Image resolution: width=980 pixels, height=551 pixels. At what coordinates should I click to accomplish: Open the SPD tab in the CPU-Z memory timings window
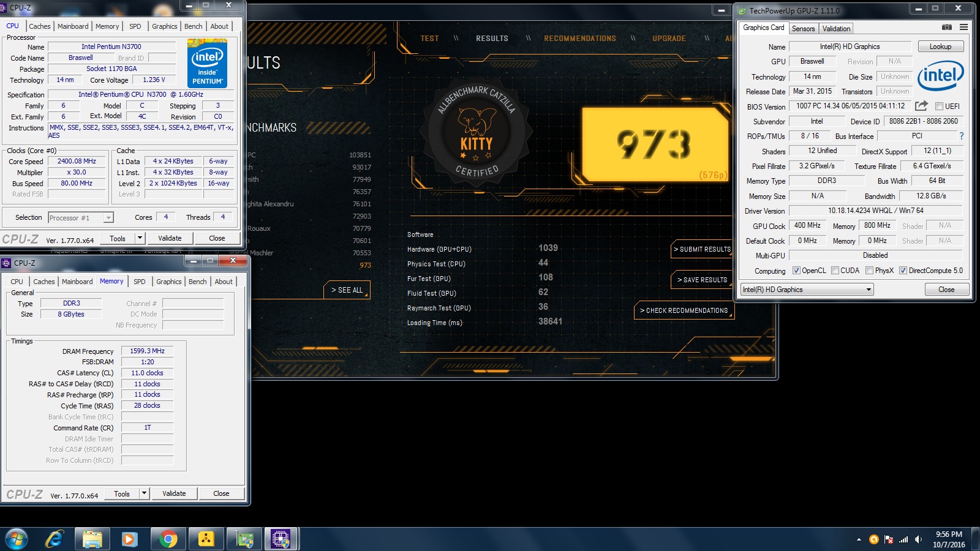click(140, 282)
